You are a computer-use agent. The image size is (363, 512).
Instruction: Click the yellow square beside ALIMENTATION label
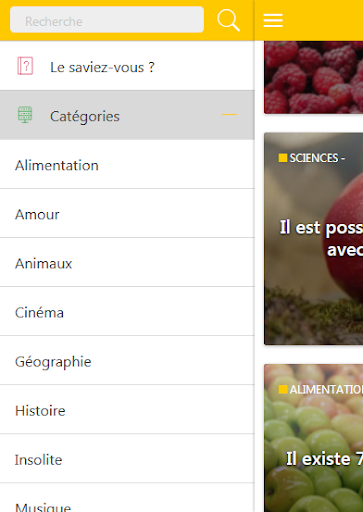point(283,389)
